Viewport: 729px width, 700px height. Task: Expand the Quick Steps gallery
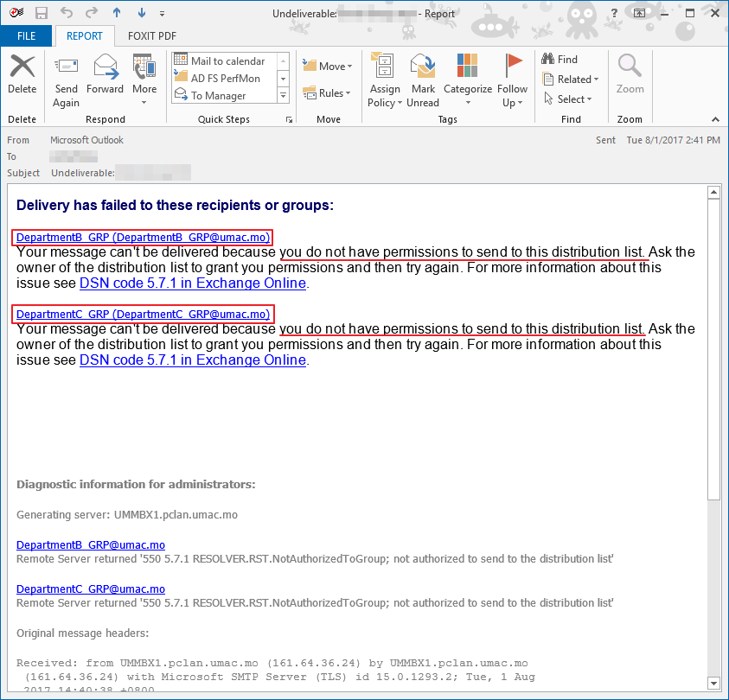pos(283,96)
